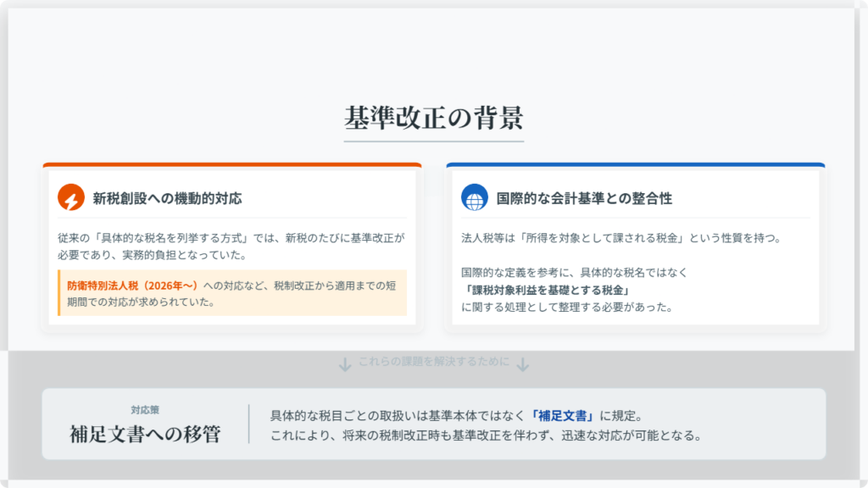The image size is (868, 488).
Task: Select the slide title 基準改正の背景
Action: point(433,117)
